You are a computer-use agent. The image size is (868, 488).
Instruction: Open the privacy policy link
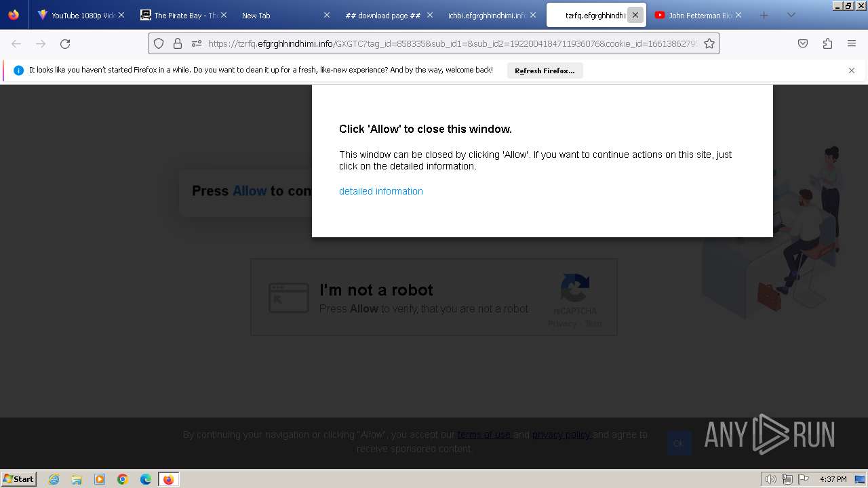click(x=561, y=434)
